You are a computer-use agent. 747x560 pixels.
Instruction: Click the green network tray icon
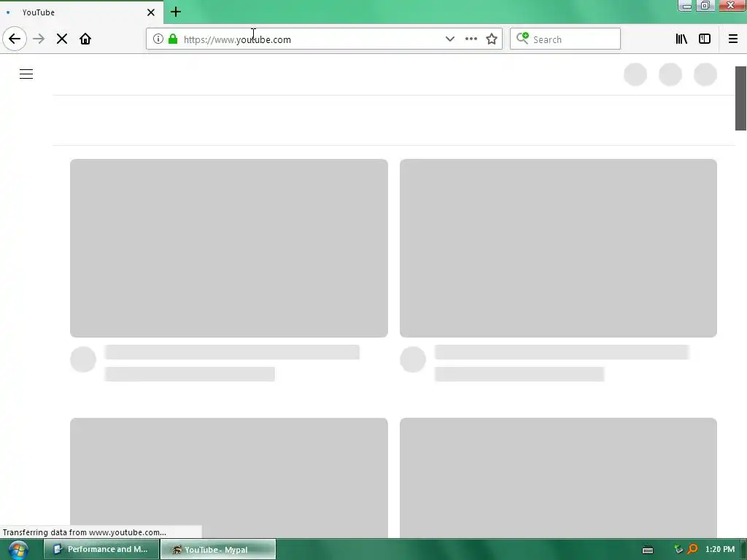[679, 550]
